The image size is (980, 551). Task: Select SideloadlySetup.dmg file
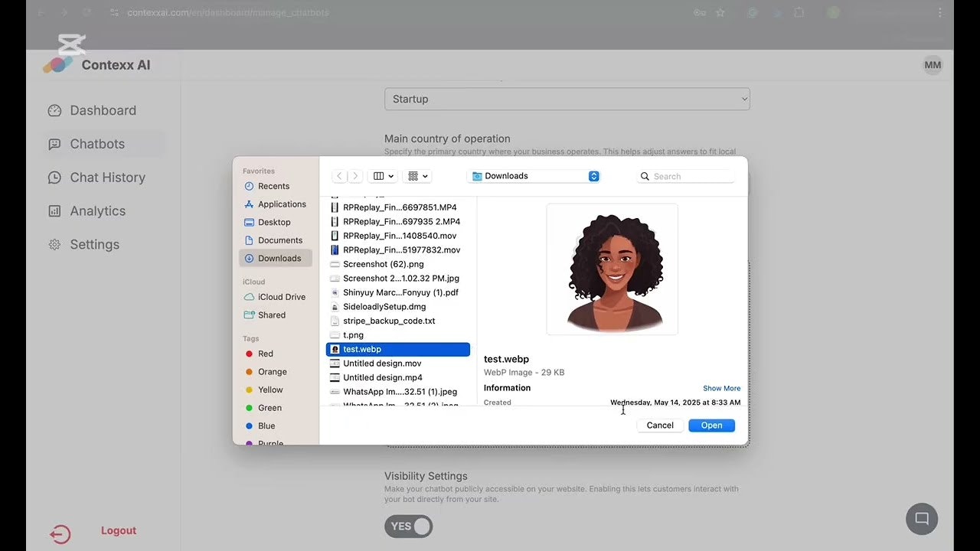click(398, 307)
